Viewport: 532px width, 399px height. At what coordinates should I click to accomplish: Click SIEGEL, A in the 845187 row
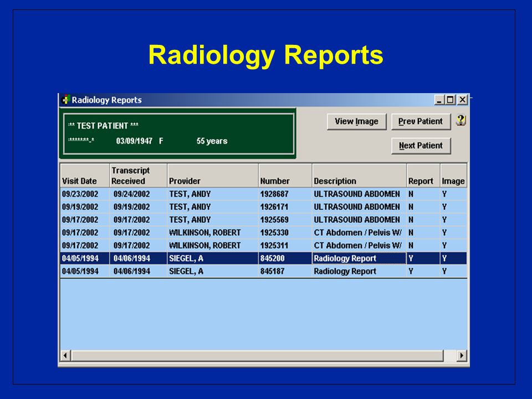point(186,272)
